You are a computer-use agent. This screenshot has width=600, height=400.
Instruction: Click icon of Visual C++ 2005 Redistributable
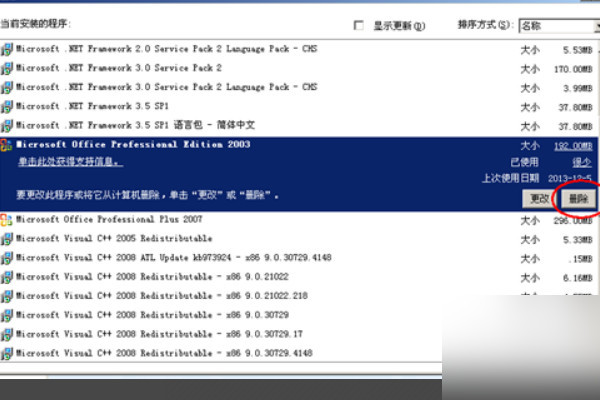[7, 239]
